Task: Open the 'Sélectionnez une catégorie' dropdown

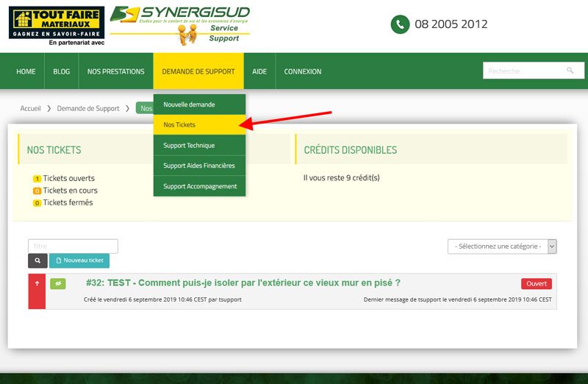Action: tap(502, 246)
